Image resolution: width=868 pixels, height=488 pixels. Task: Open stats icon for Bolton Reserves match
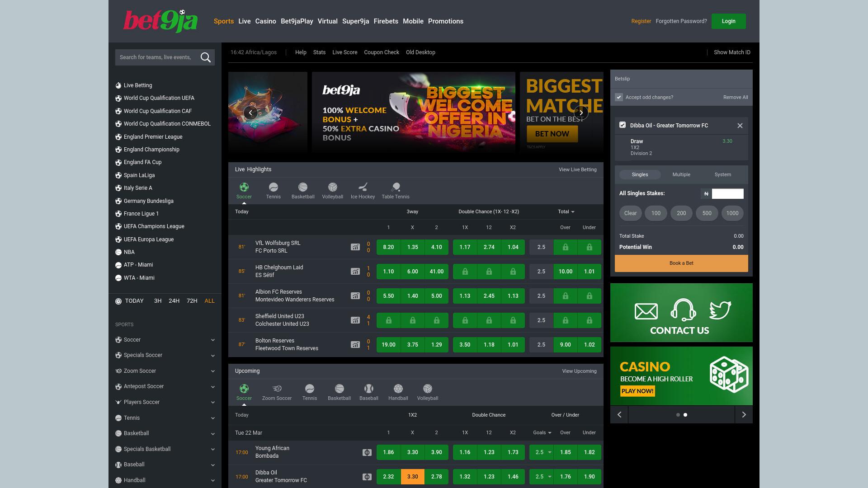click(x=355, y=345)
